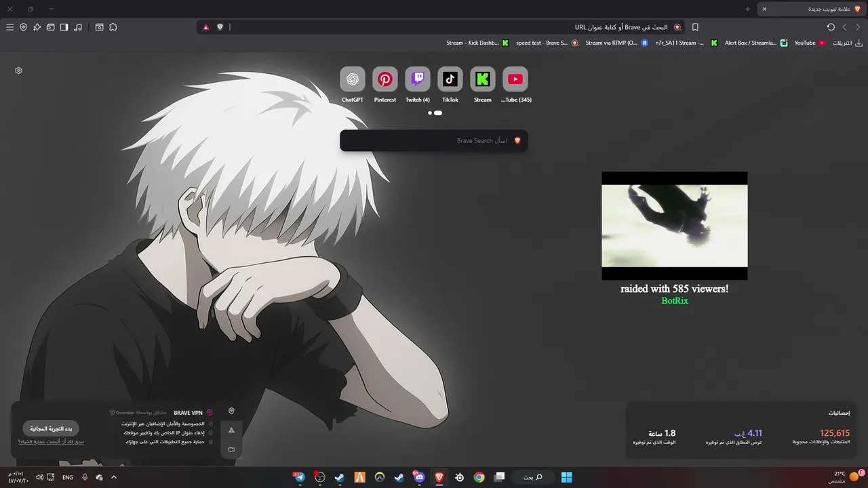
Task: Open the Extensions puzzle icon
Action: click(x=113, y=27)
